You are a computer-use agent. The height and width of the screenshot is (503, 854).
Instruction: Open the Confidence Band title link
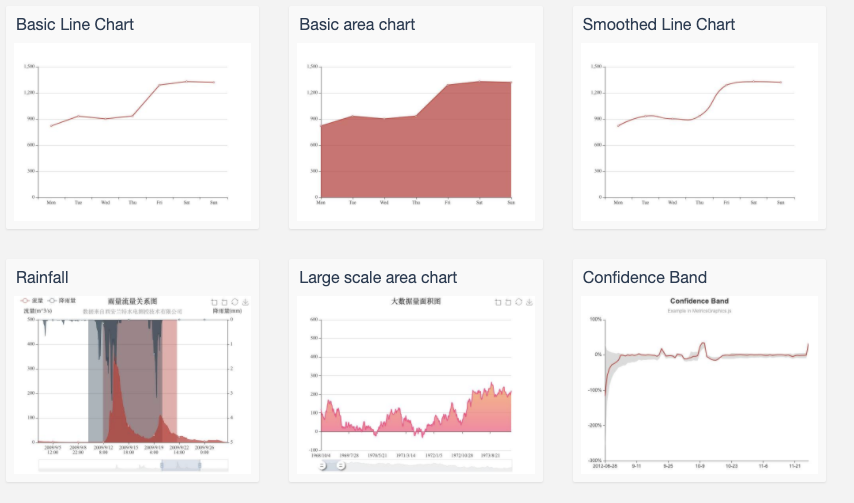[644, 277]
